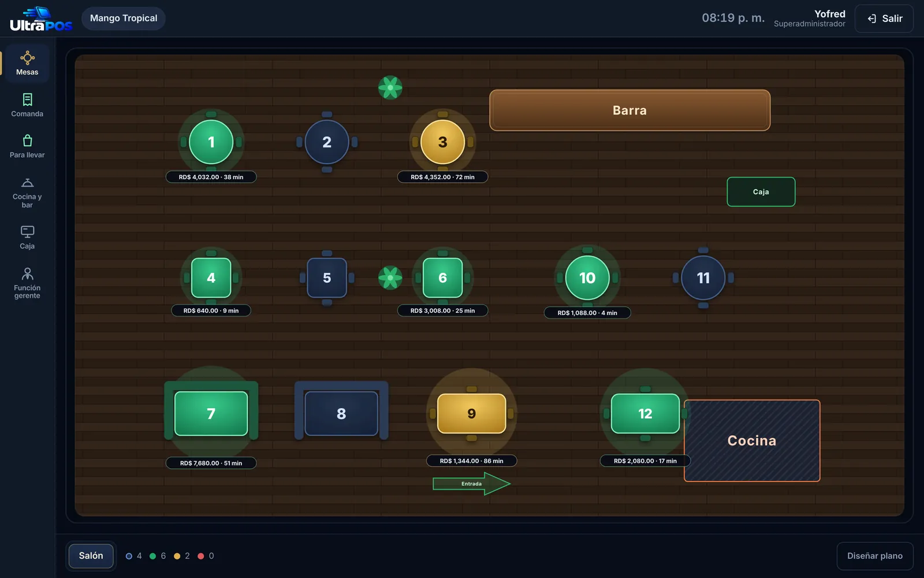The height and width of the screenshot is (578, 924).
Task: Log out with the Salir button
Action: coord(884,18)
